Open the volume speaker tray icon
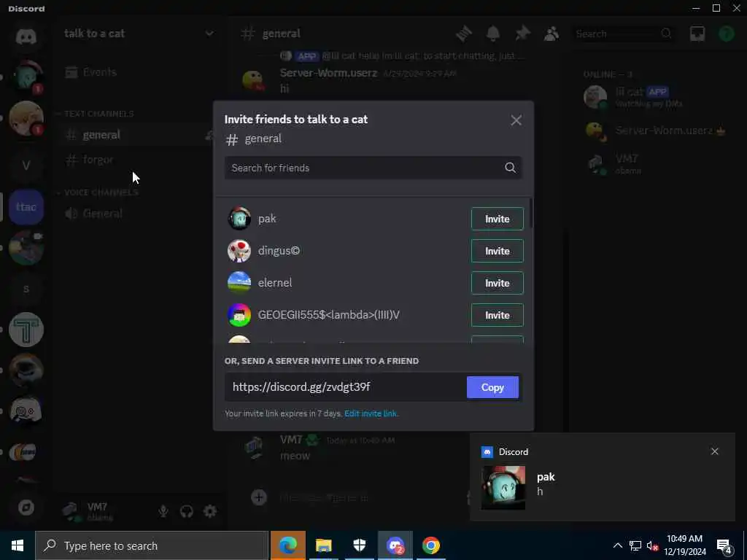This screenshot has height=560, width=747. tap(652, 545)
